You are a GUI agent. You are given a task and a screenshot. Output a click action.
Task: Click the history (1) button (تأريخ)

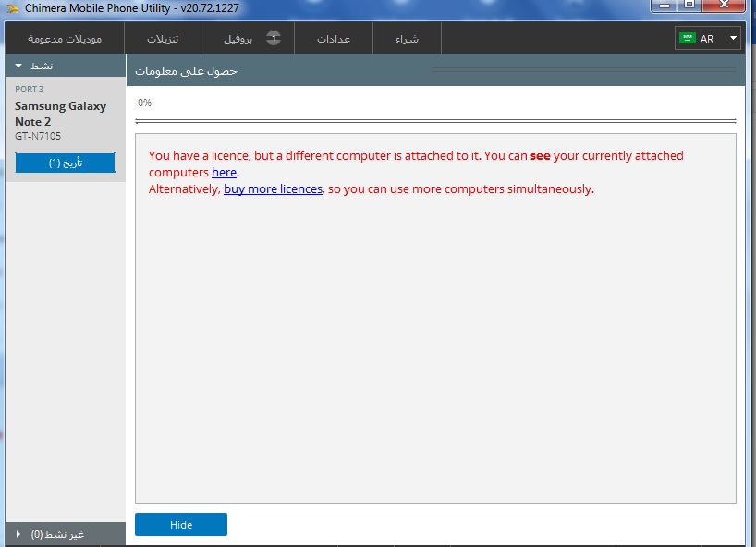pos(65,163)
